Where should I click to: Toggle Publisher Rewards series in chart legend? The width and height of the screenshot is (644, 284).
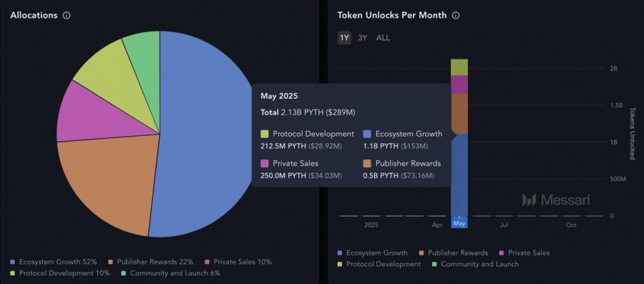click(x=454, y=253)
